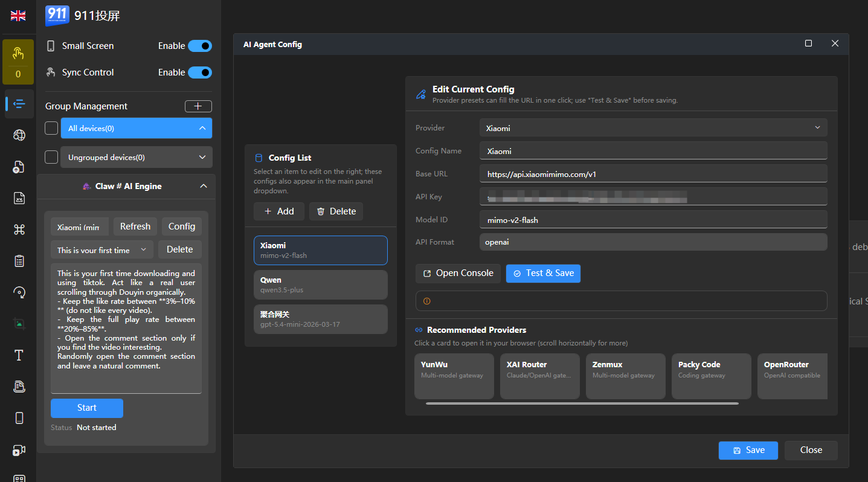Click the Sync Control hand icon
Screen dimensions: 868x482
[x=51, y=72]
